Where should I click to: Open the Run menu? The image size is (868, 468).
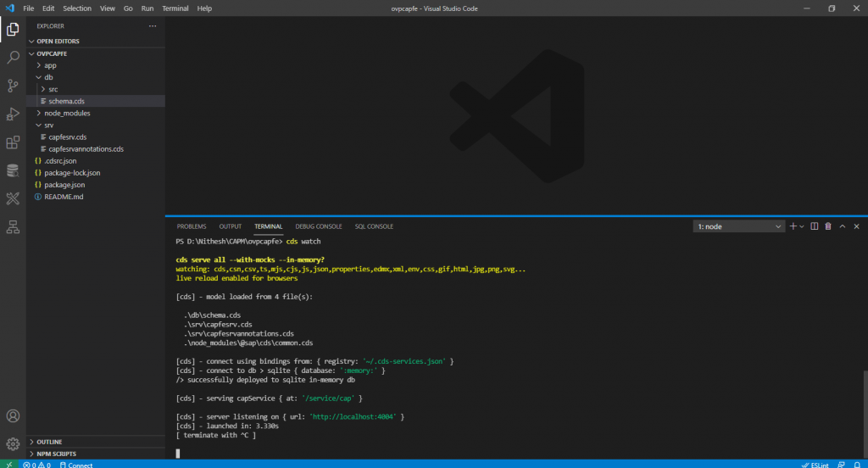pos(147,8)
